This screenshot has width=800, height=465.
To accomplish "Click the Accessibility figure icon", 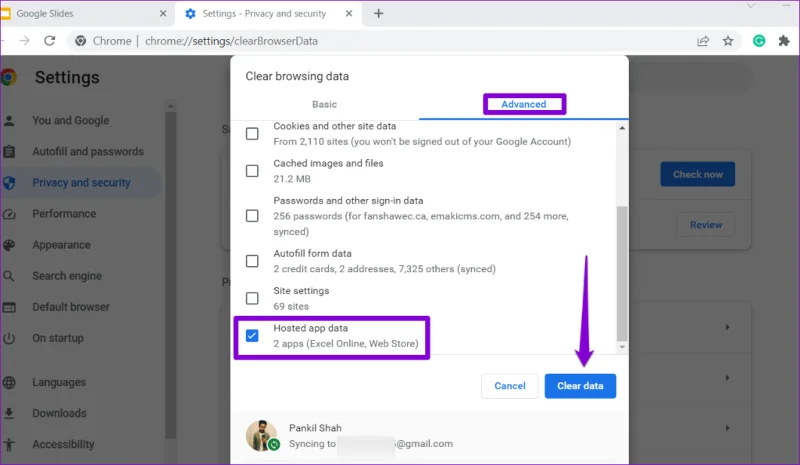I will coord(9,445).
